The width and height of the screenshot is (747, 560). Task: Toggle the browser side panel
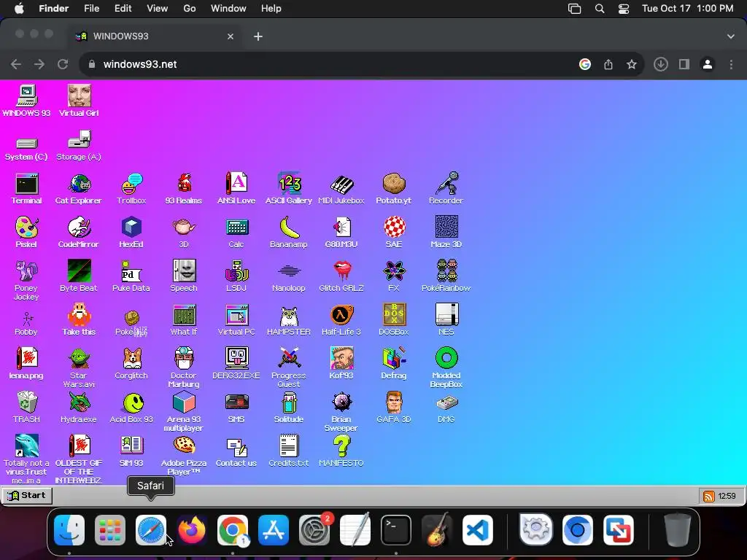click(x=684, y=64)
